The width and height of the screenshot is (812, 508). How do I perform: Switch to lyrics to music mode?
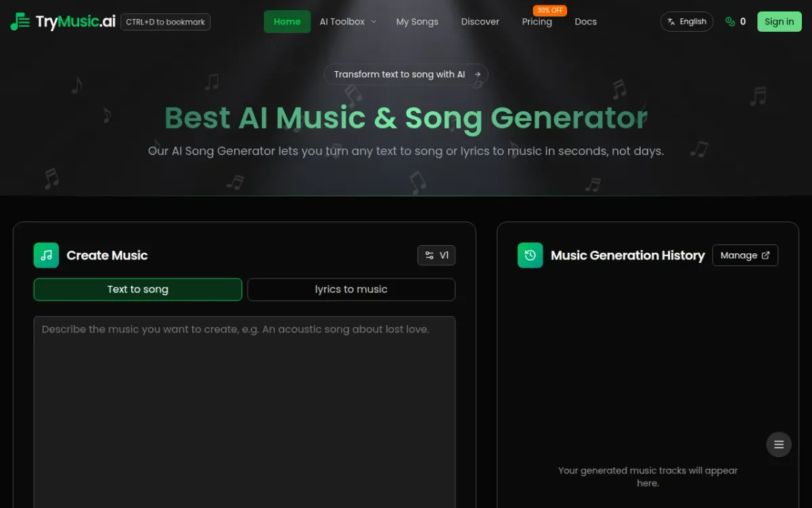click(x=351, y=289)
